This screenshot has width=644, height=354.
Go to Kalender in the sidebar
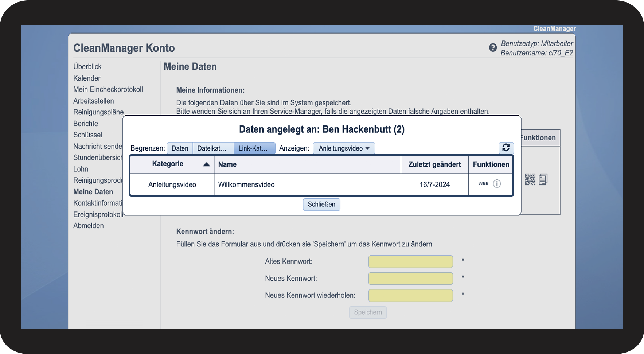point(87,78)
